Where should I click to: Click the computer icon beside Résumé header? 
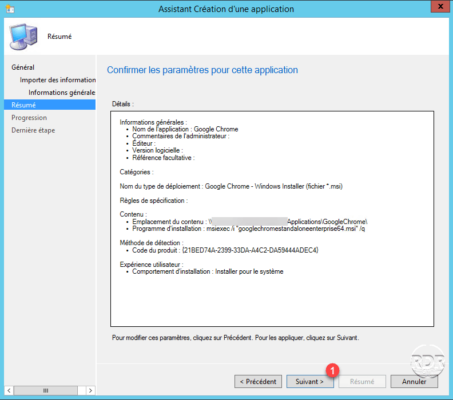(23, 37)
